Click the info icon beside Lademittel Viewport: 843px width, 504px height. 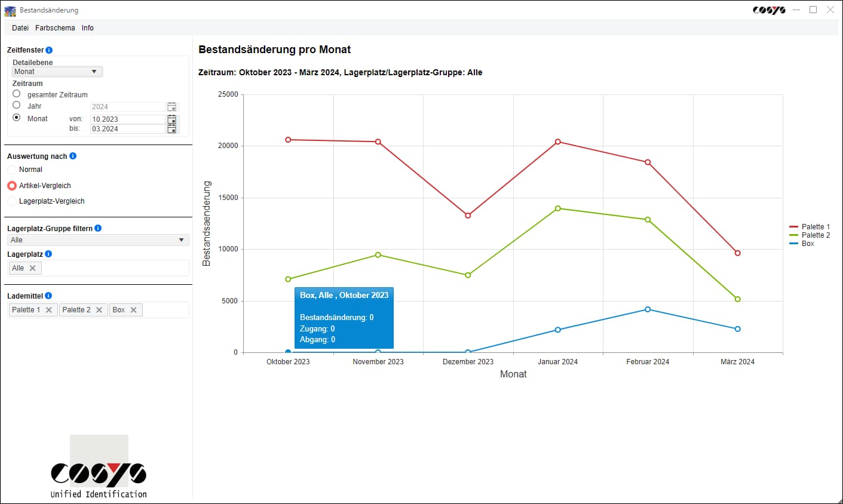(48, 296)
